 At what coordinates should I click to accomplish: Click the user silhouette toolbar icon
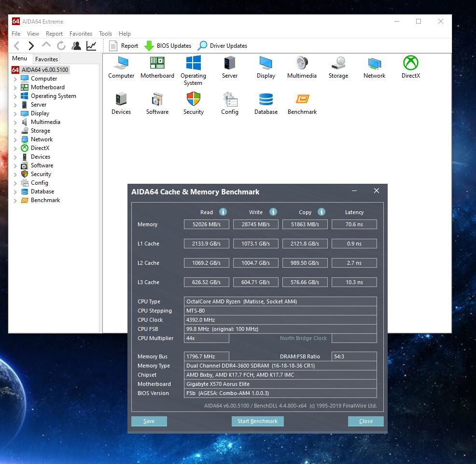pos(76,46)
